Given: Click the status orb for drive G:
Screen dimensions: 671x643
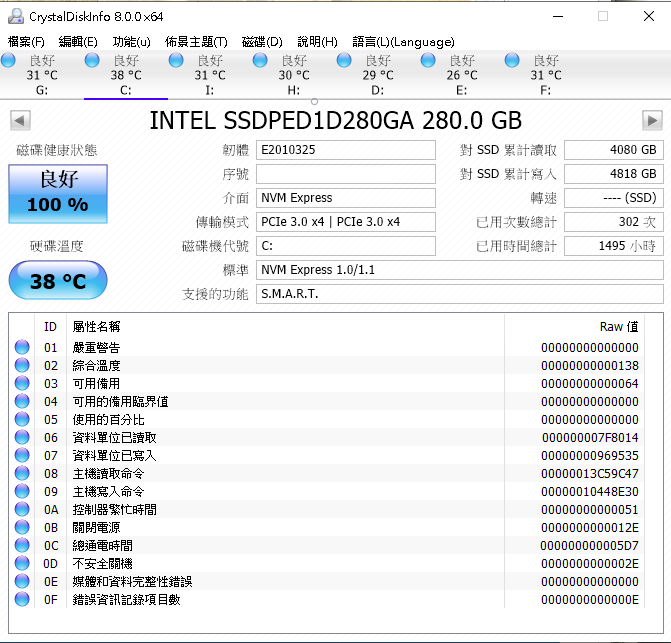Looking at the screenshot, I should (8, 60).
